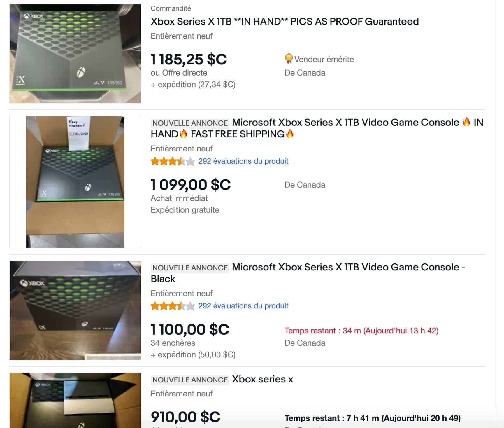
Task: Click the star rating on the 1 099,00 $C listing
Action: (x=173, y=161)
